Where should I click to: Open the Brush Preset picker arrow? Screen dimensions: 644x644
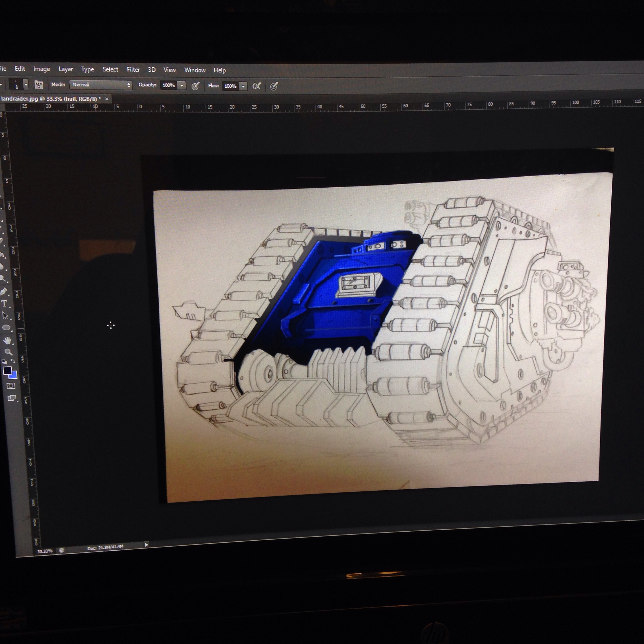coord(26,85)
